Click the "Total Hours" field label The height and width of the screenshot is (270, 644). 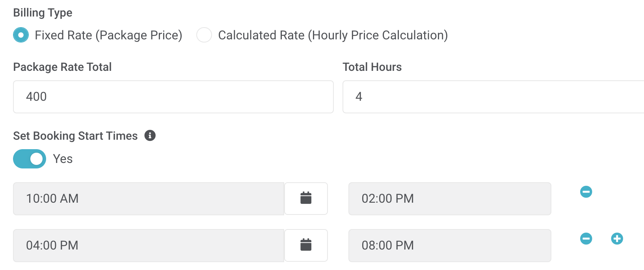[x=372, y=67]
